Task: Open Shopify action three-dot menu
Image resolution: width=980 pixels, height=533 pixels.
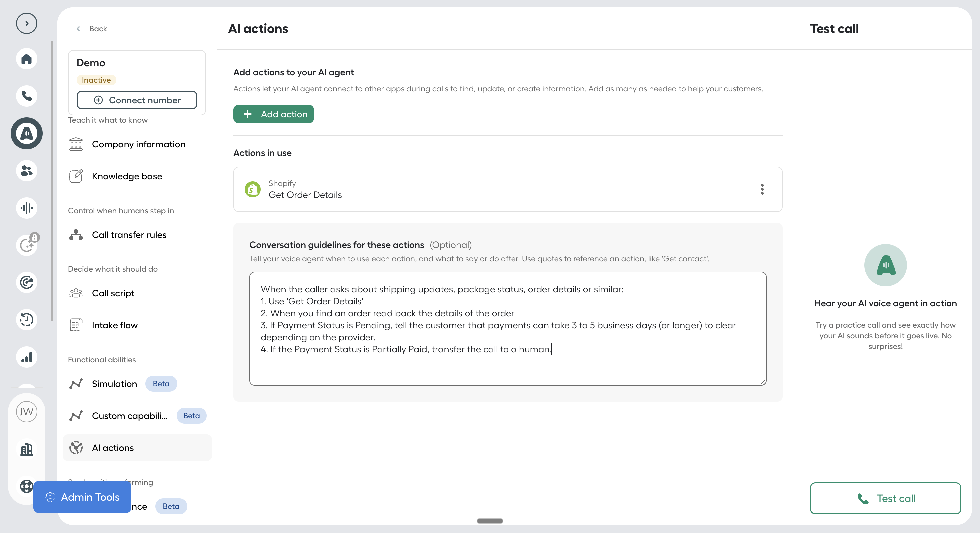Action: tap(762, 189)
